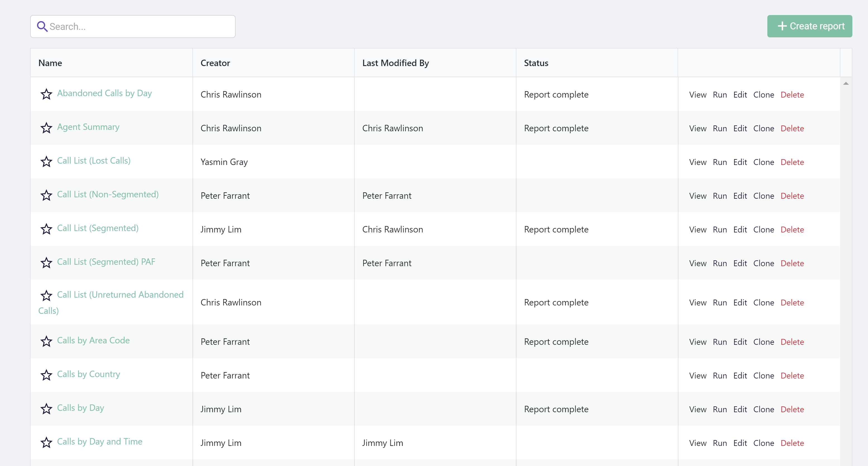868x466 pixels.
Task: Click the scrollbar up arrow
Action: coord(846,83)
